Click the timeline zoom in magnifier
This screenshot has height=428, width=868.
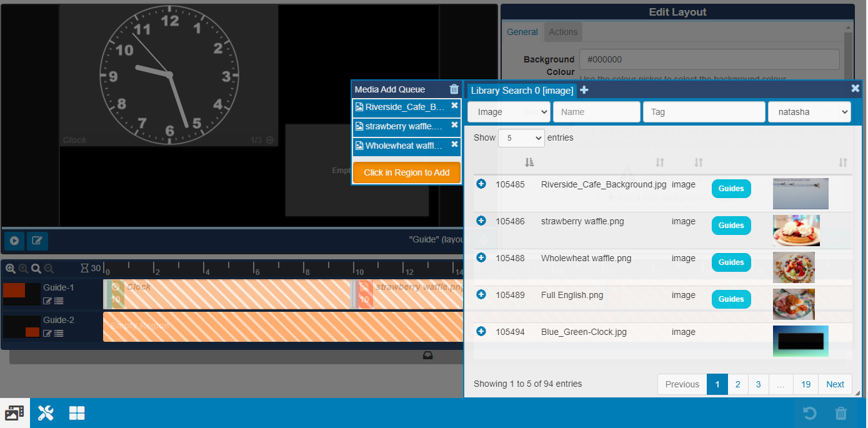click(11, 269)
